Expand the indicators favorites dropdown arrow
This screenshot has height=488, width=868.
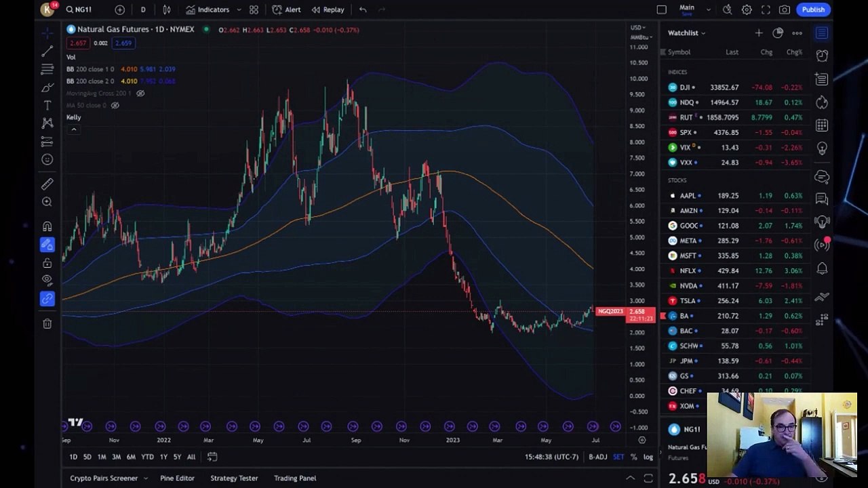239,9
